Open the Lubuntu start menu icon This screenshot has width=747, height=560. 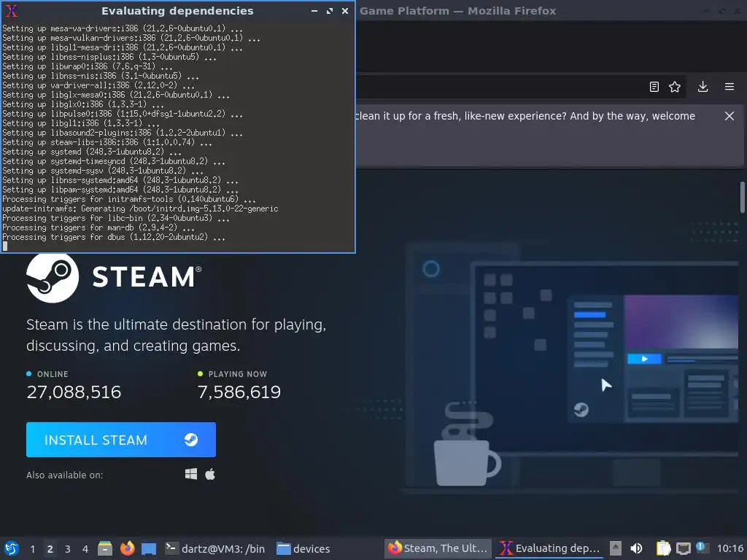(12, 548)
